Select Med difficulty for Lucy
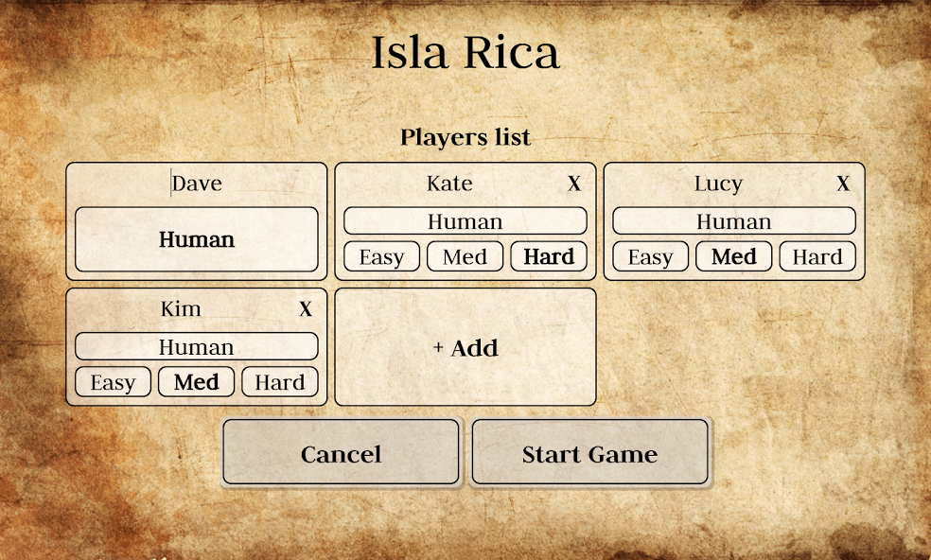The width and height of the screenshot is (931, 560). pyautogui.click(x=733, y=255)
